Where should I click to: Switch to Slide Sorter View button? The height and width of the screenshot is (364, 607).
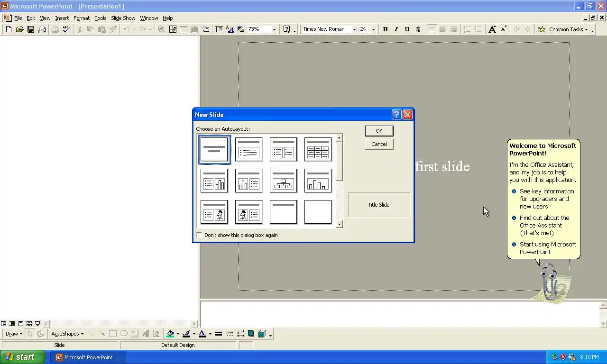tap(29, 324)
